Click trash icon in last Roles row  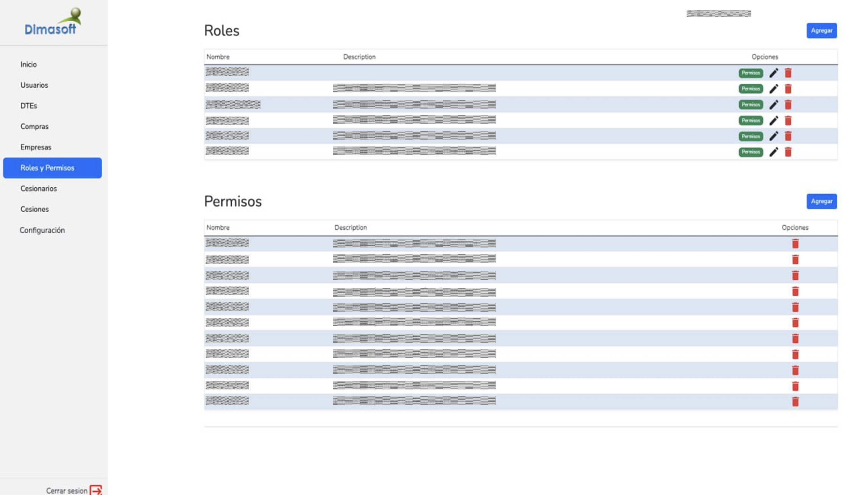point(788,152)
